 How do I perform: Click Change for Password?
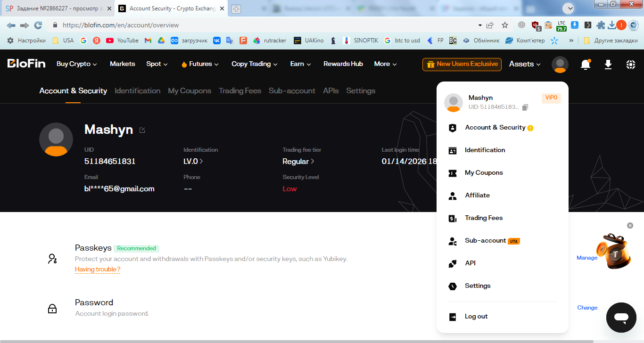pyautogui.click(x=587, y=308)
